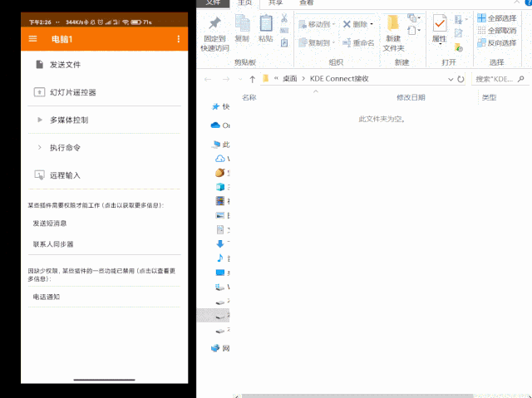
Task: Expand the address bar history dropdown
Action: pyautogui.click(x=450, y=79)
